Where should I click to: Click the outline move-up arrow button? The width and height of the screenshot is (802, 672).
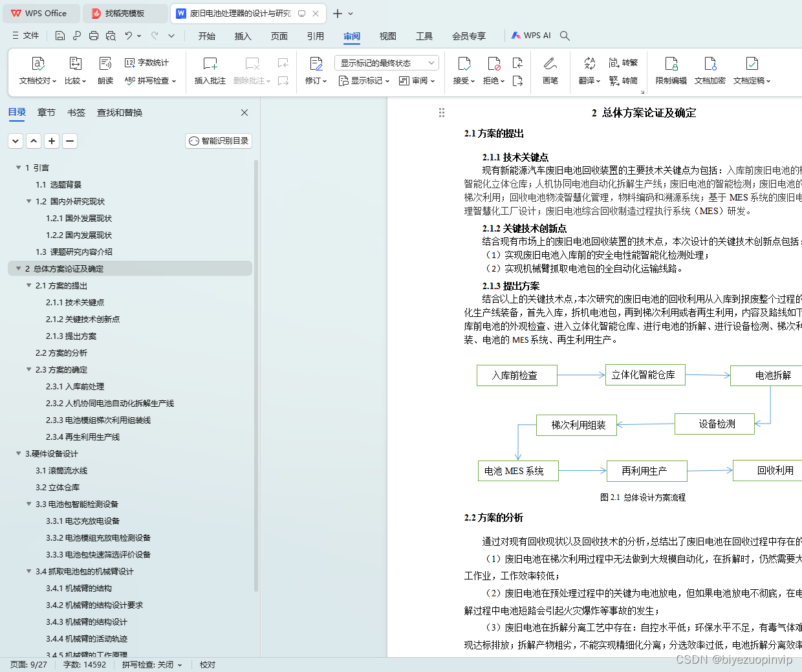pyautogui.click(x=34, y=141)
